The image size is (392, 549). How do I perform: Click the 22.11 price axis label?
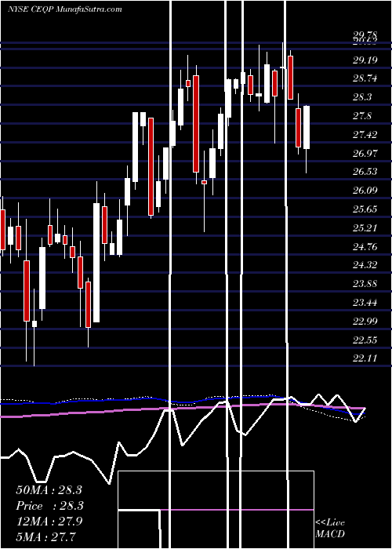[x=365, y=358]
